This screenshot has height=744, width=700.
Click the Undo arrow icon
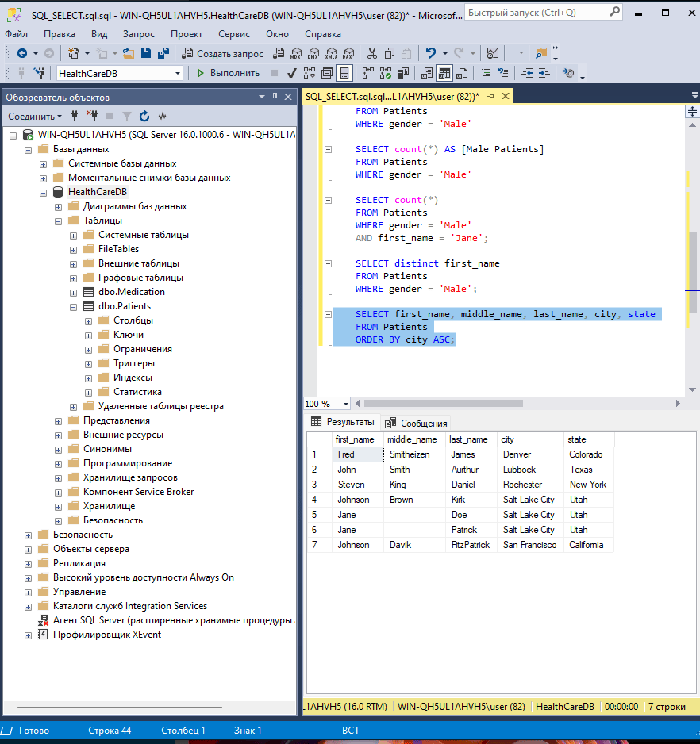coord(431,53)
